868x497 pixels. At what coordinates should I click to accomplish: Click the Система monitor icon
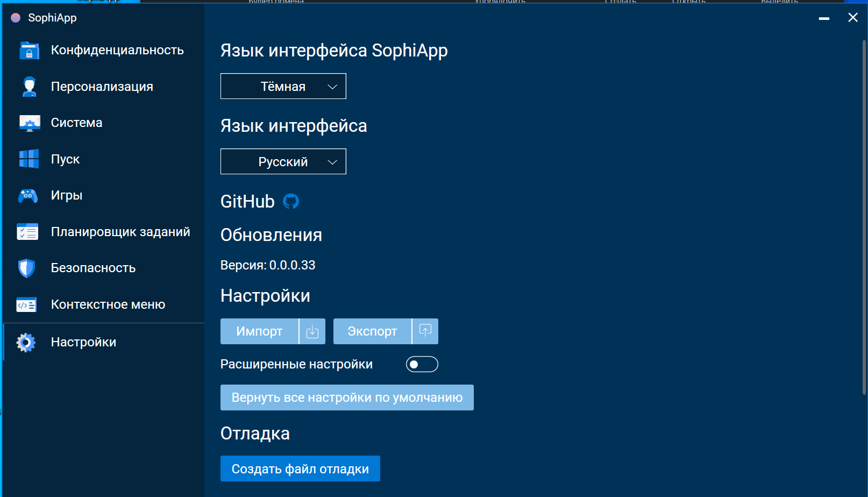29,122
